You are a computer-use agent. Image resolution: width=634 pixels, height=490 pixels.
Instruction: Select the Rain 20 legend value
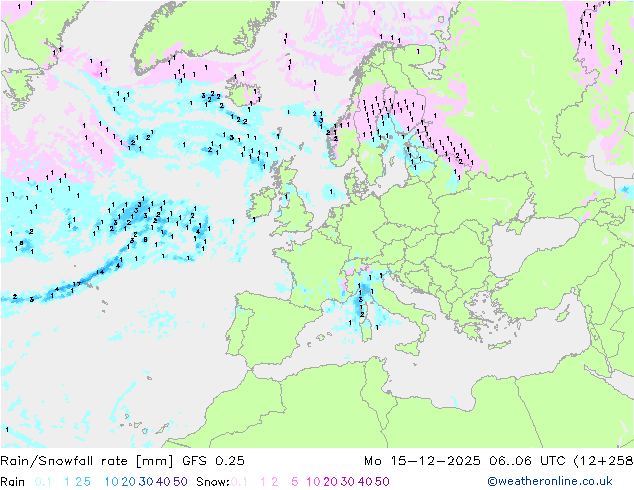(129, 482)
